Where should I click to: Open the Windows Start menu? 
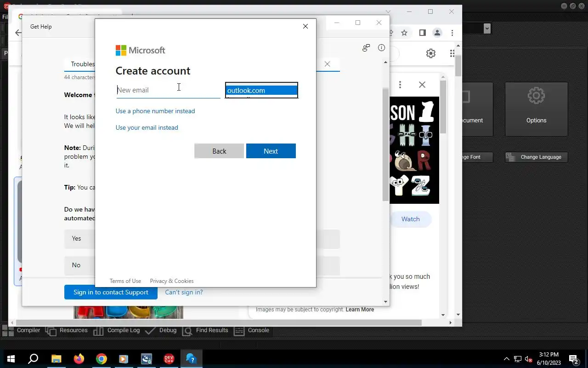11,359
